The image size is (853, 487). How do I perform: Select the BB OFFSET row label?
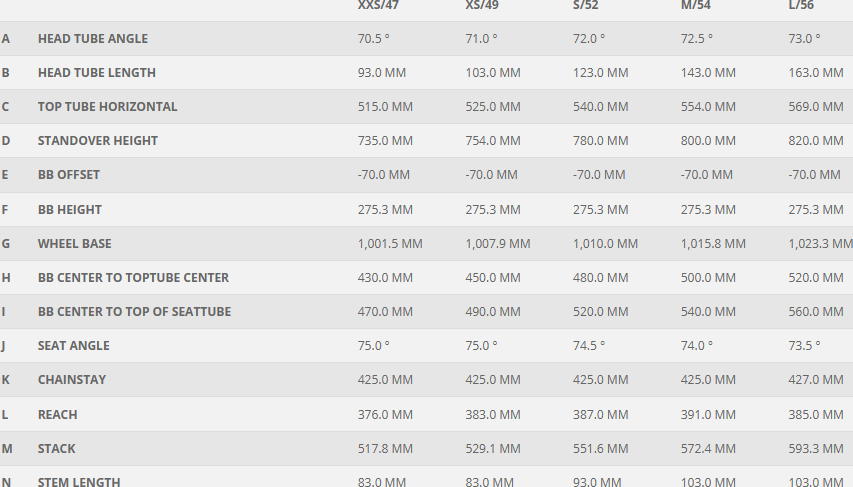[68, 175]
